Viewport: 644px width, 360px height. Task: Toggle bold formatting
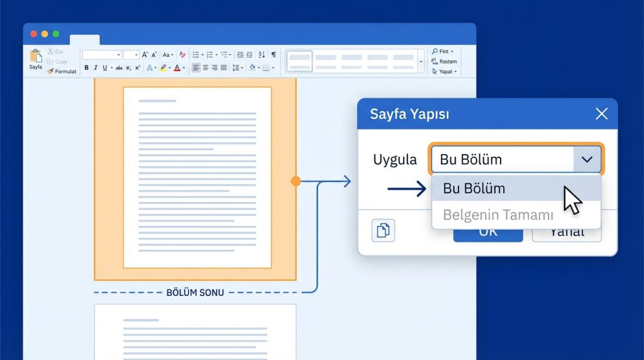pos(87,68)
